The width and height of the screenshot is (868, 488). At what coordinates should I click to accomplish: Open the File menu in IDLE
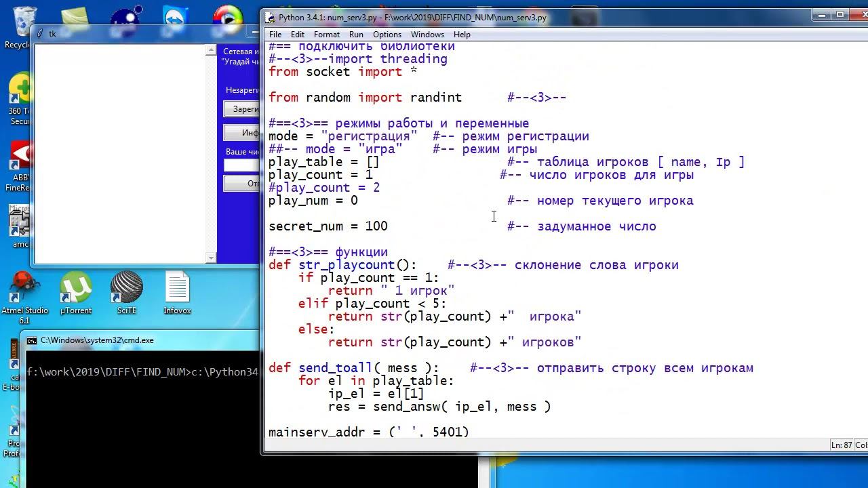click(275, 35)
